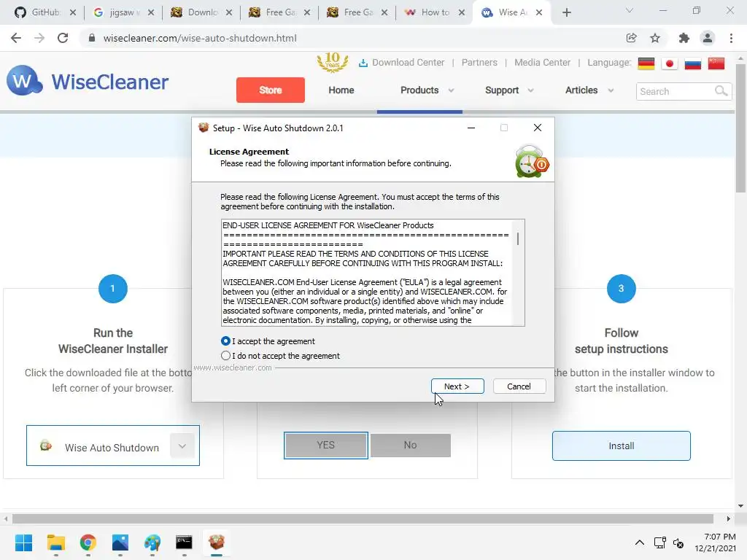Click the network tray icon
747x560 pixels.
(x=659, y=542)
